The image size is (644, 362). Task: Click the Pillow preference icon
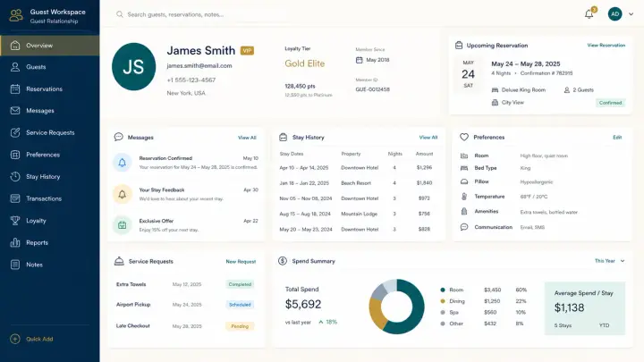click(464, 181)
